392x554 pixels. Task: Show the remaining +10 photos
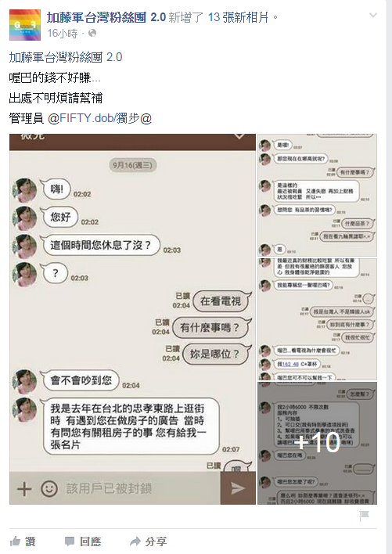317,443
